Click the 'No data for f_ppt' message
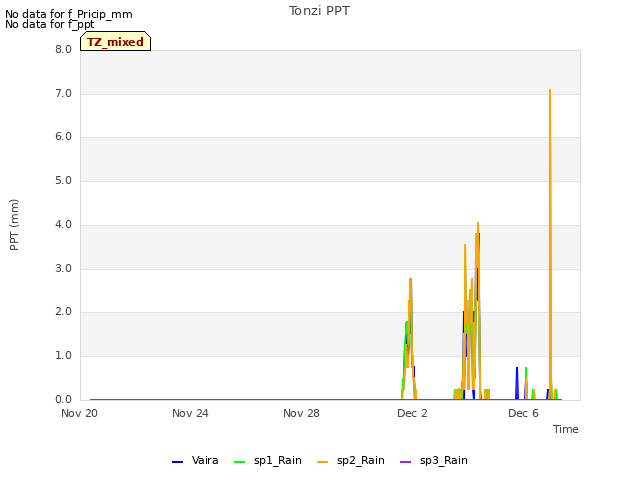The image size is (640, 480). (x=49, y=24)
